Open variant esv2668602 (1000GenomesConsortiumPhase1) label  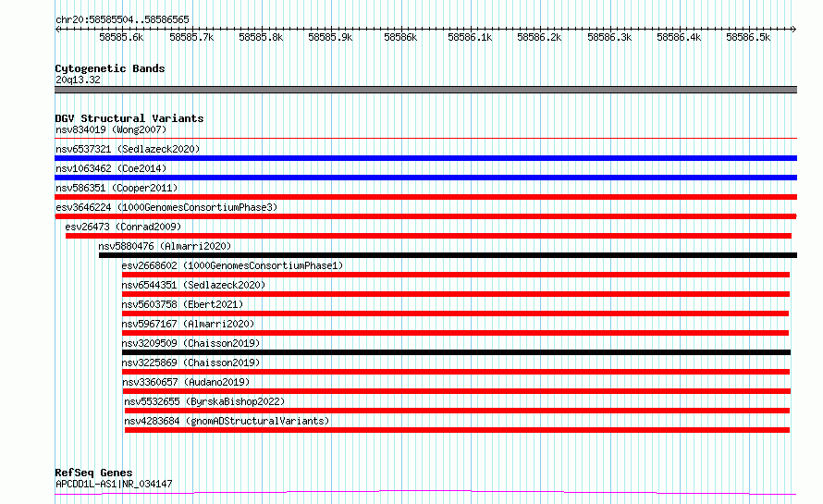click(x=232, y=265)
